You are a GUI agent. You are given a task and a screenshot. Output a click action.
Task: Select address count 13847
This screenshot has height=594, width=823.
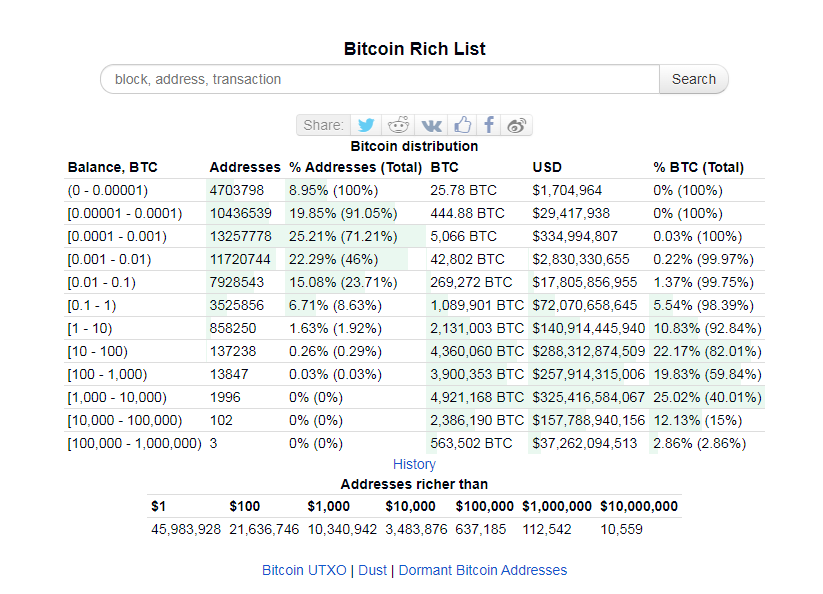click(x=229, y=375)
